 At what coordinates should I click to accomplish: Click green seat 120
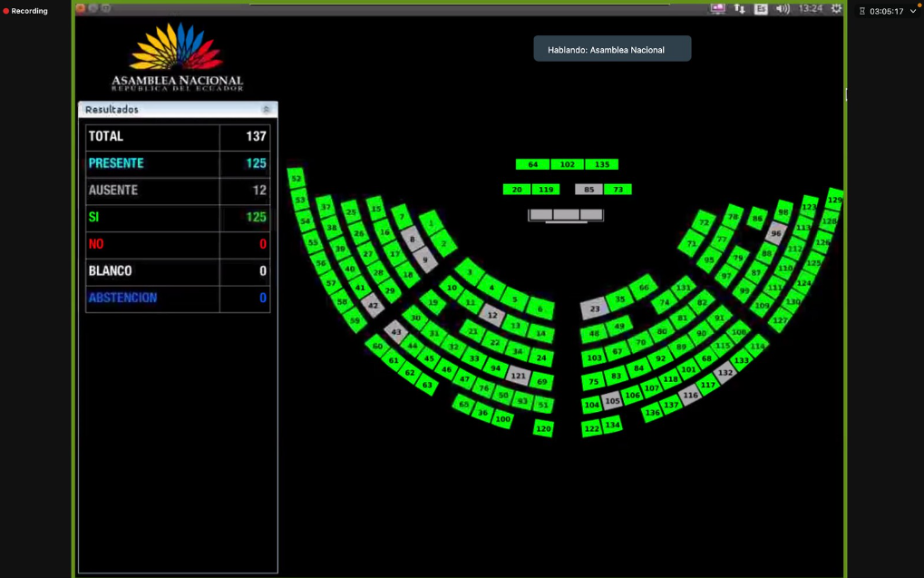[x=543, y=429]
